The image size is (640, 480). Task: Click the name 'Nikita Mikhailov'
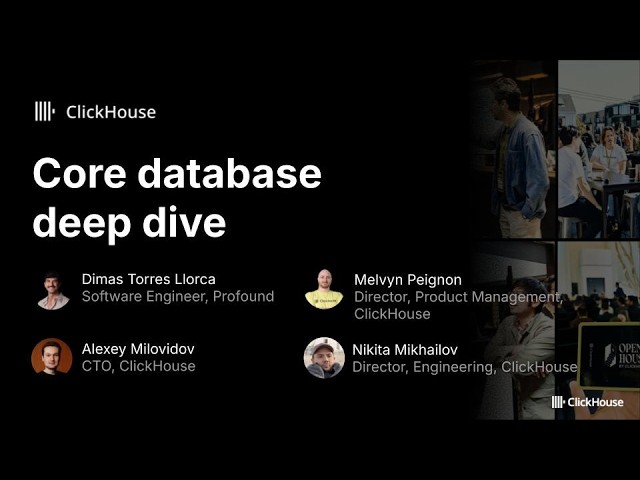click(x=405, y=350)
